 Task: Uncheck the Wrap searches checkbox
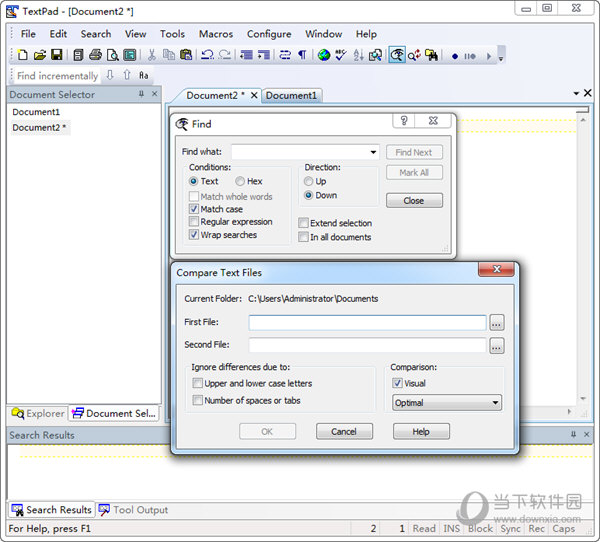[194, 235]
